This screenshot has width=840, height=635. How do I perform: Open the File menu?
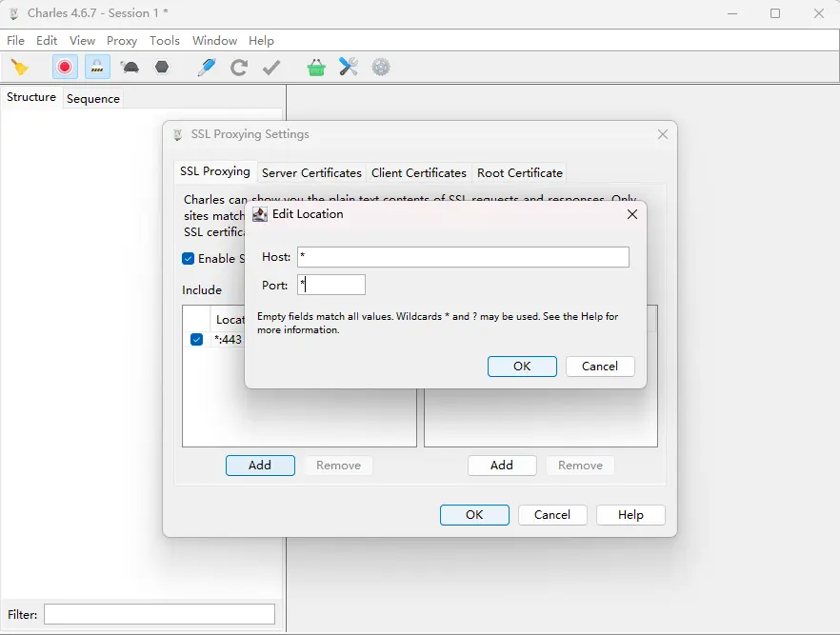(15, 41)
